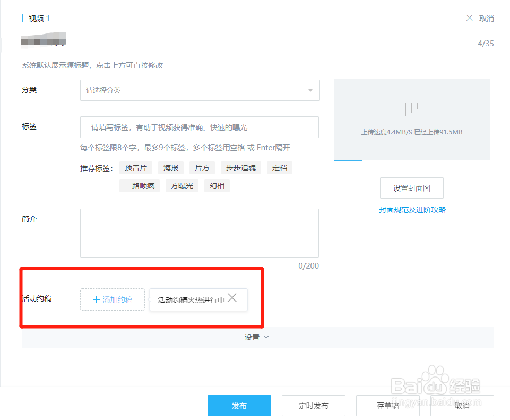Close the 活动约稿火热进行中 tooltip
The width and height of the screenshot is (510, 420).
coord(232,298)
